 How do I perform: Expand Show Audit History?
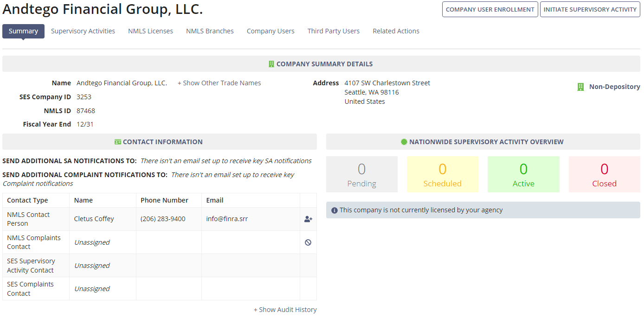[x=285, y=309]
